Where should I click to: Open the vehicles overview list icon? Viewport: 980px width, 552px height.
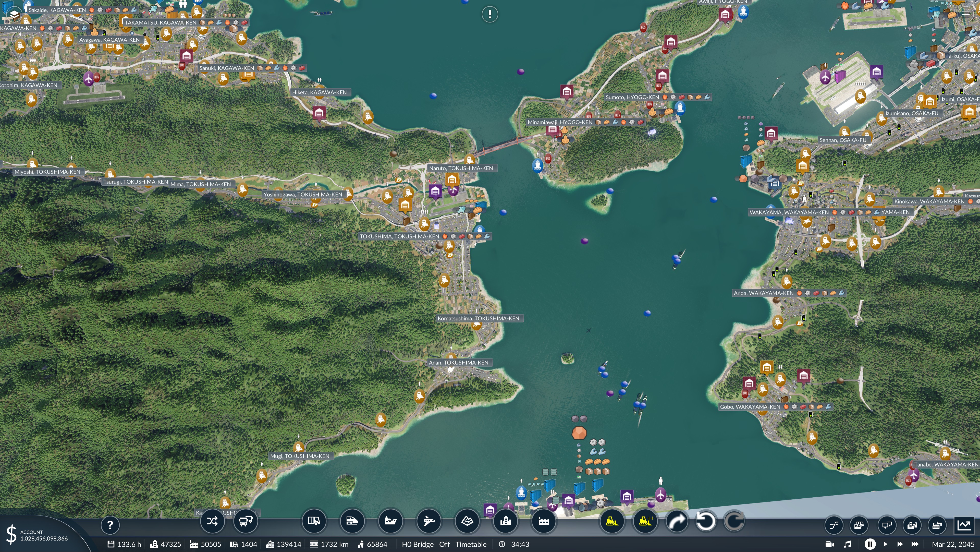click(859, 525)
